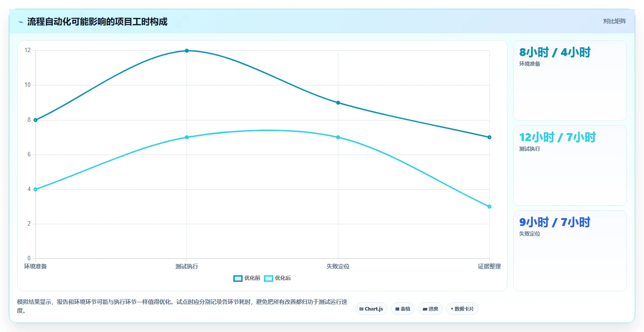The image size is (644, 332).
Task: Click the 优化前 data point at 失败定位
Action: click(x=338, y=102)
